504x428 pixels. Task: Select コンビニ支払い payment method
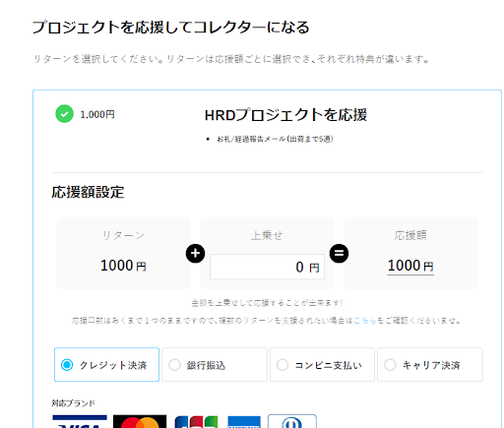pyautogui.click(x=322, y=365)
